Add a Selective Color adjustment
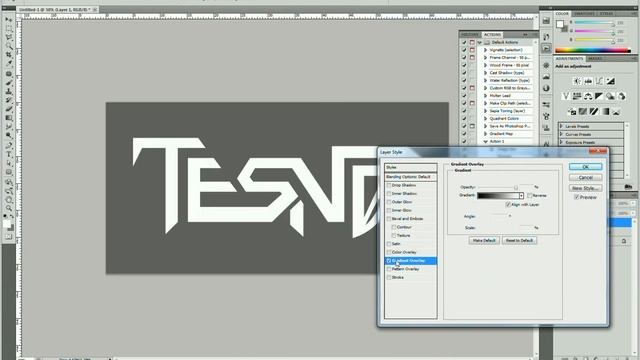640x360 pixels. tap(616, 111)
